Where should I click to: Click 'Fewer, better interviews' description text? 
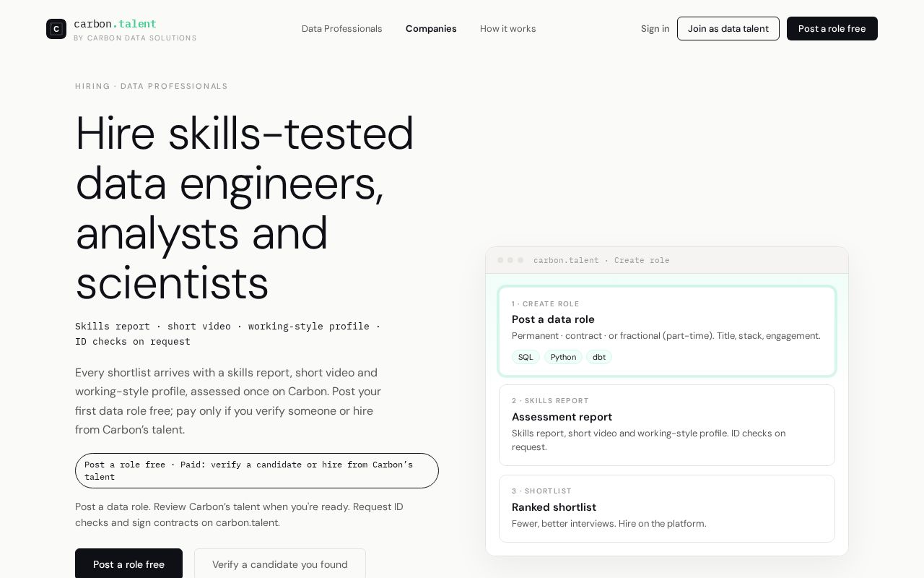coord(609,524)
